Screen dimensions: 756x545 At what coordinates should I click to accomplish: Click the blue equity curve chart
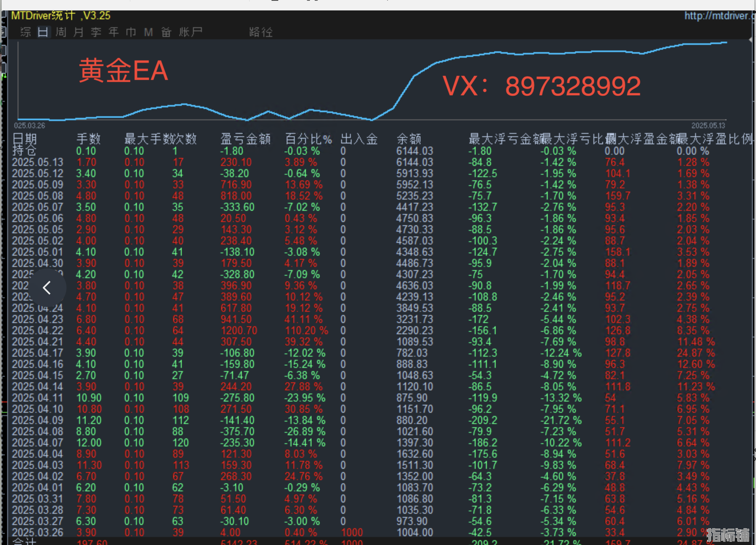click(372, 81)
